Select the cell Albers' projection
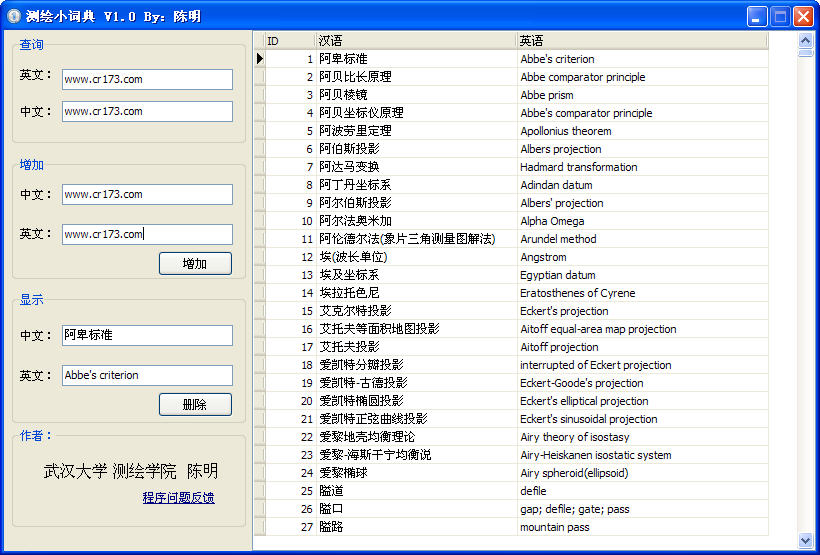This screenshot has width=820, height=555. 643,203
